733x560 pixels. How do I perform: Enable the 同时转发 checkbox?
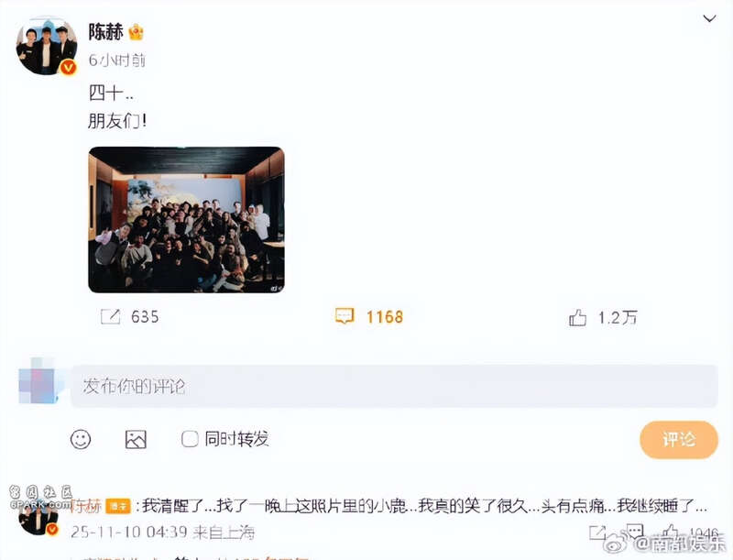click(x=190, y=439)
